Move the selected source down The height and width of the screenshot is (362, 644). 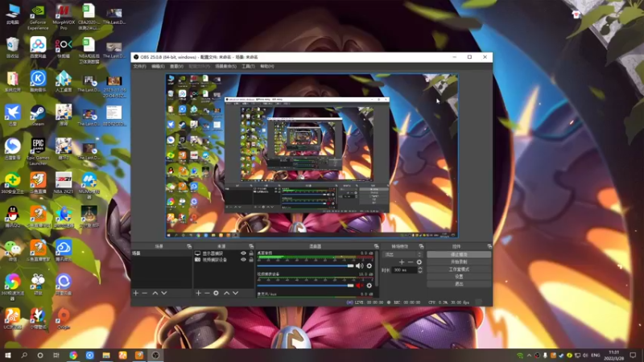[235, 293]
